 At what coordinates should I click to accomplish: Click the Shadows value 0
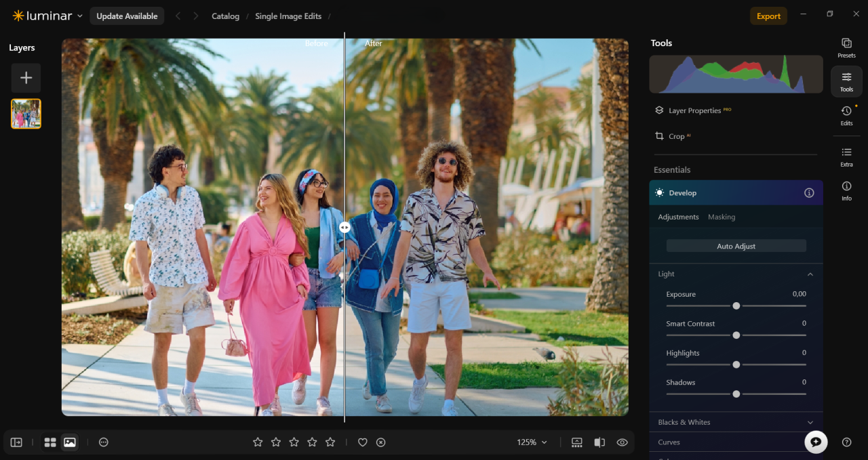(804, 382)
